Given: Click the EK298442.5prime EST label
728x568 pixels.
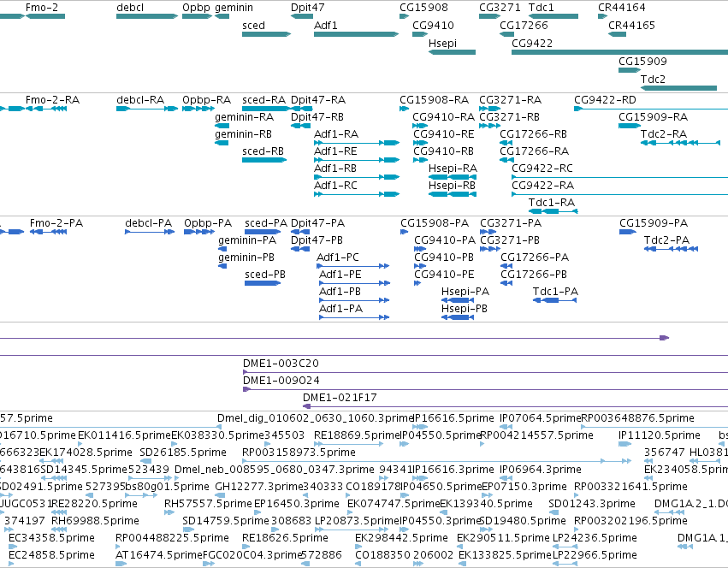Looking at the screenshot, I should point(401,538).
